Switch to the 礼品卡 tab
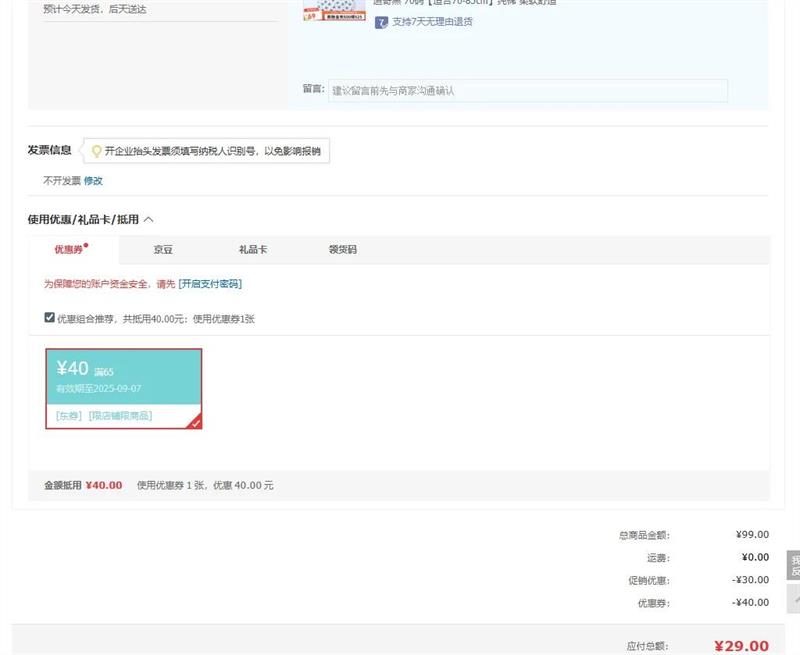This screenshot has height=655, width=800. [x=252, y=250]
